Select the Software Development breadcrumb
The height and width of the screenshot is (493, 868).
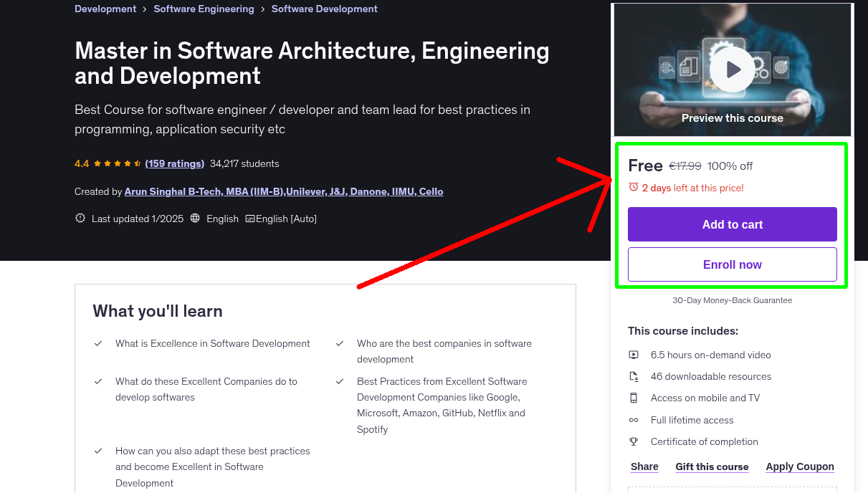[x=324, y=9]
